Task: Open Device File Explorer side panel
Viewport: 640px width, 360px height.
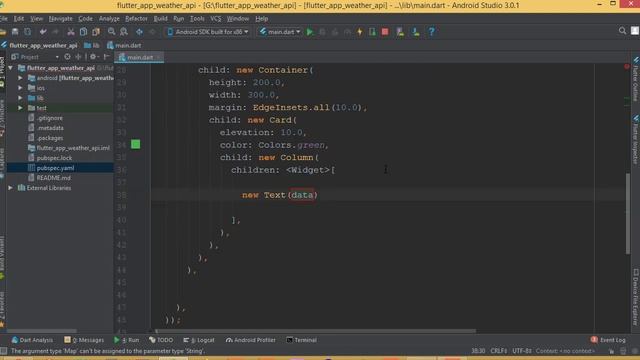Action: [636, 297]
